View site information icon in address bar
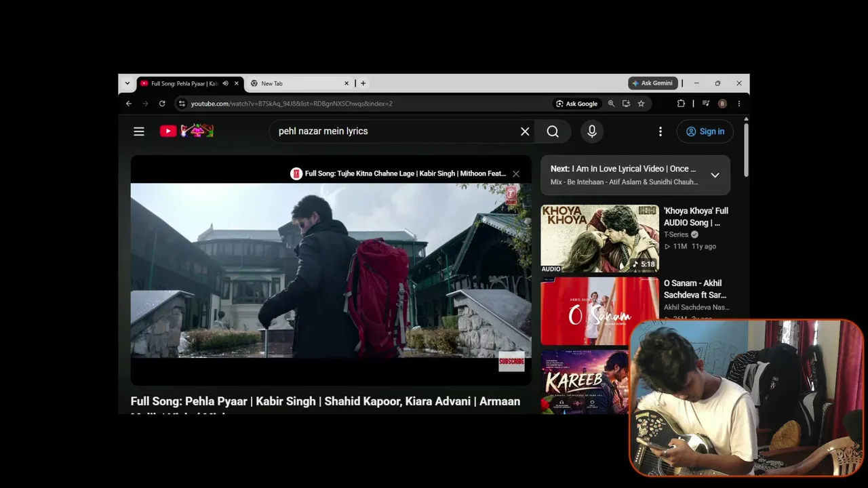Screen dimensions: 868x488 coord(182,104)
